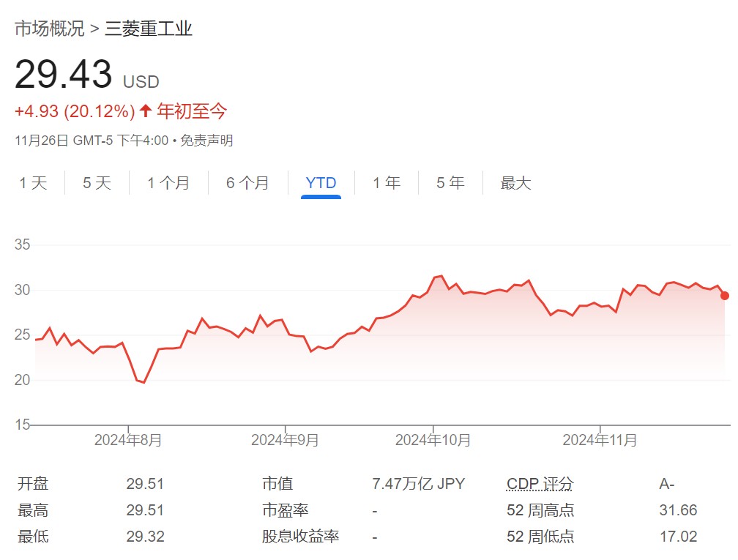
Task: Click the 市值 label
Action: tap(277, 484)
